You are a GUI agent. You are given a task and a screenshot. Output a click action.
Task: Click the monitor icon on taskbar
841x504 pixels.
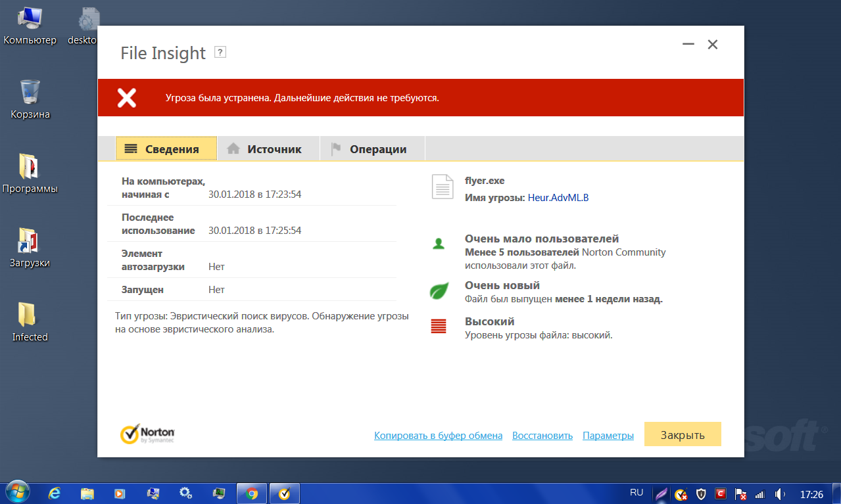pyautogui.click(x=219, y=493)
